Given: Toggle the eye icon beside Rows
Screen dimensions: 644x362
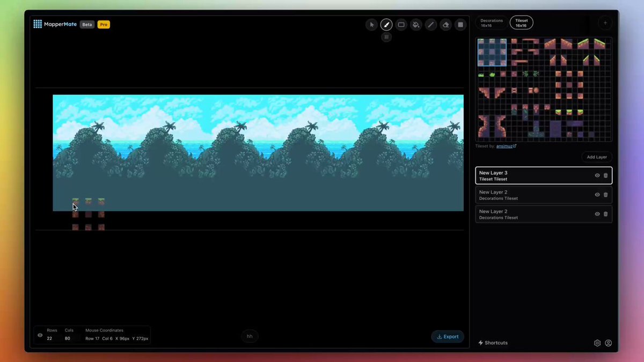Looking at the screenshot, I should 40,335.
